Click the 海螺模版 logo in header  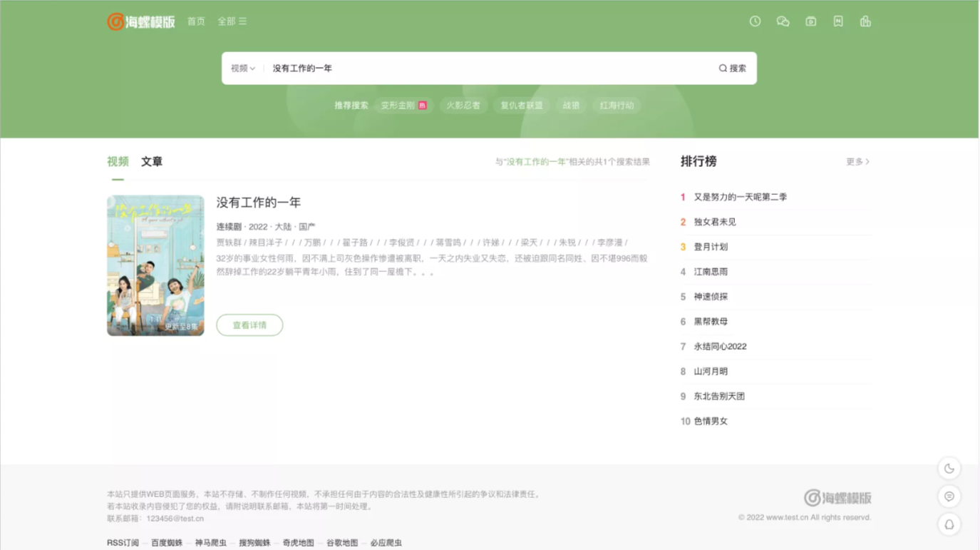(141, 21)
